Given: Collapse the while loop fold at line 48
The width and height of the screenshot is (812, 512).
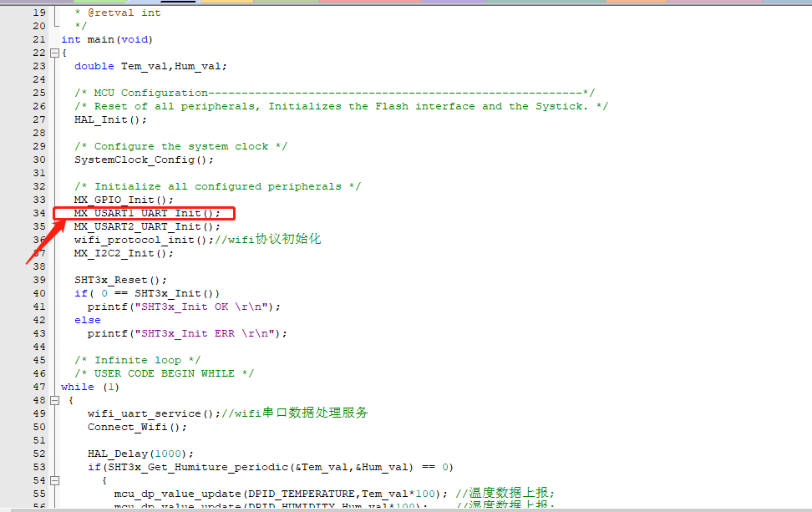Looking at the screenshot, I should 54,400.
